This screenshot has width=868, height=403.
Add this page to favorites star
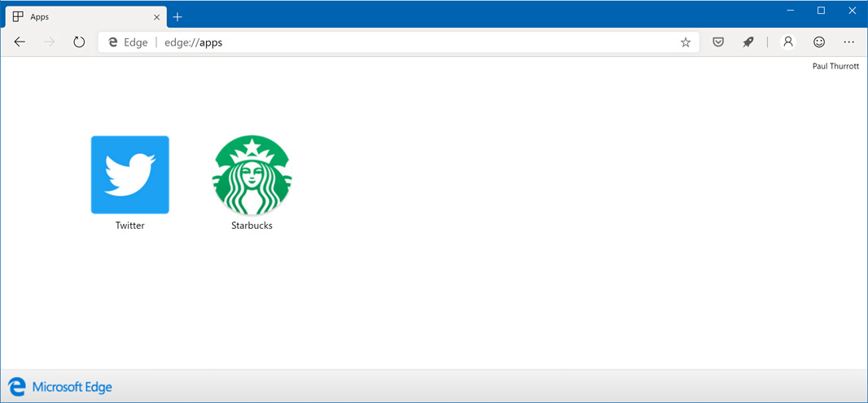pyautogui.click(x=686, y=42)
